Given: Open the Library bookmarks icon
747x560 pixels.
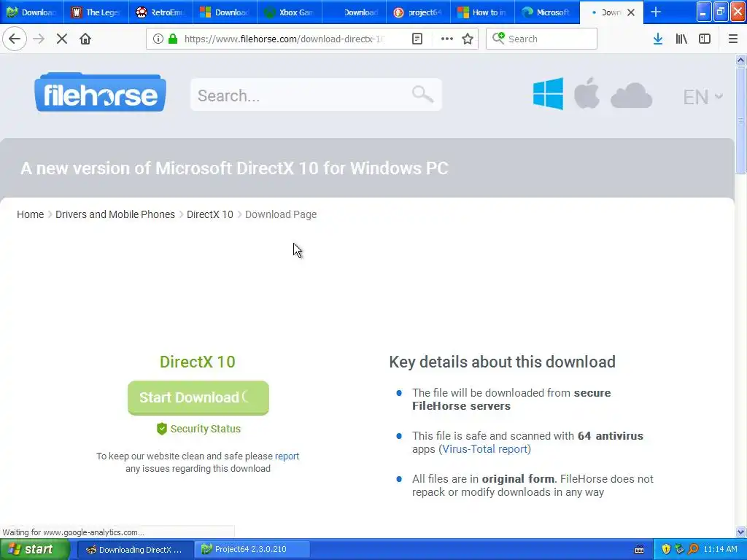Looking at the screenshot, I should pos(681,39).
